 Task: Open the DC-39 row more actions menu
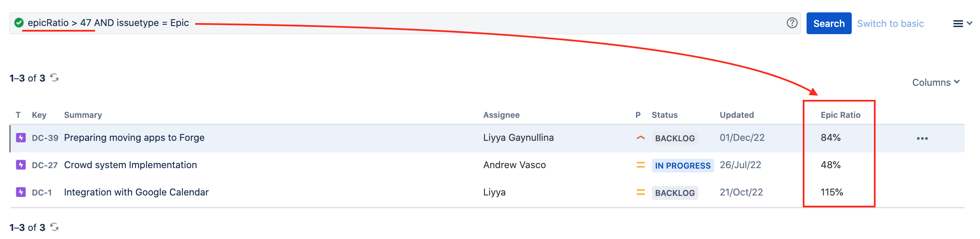922,138
